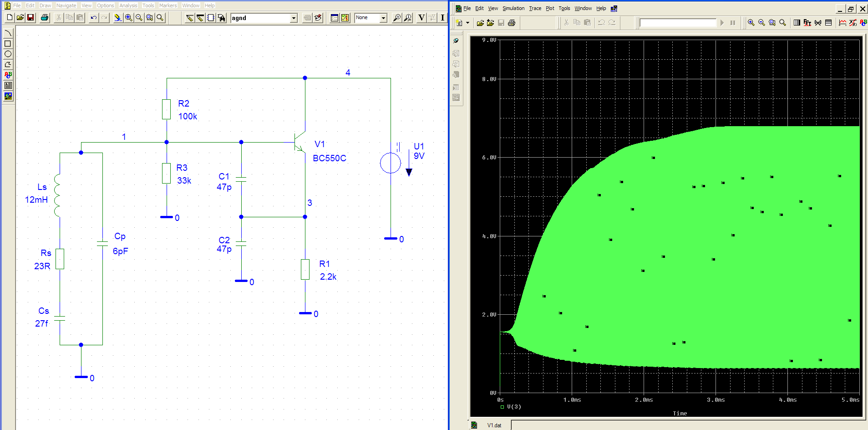This screenshot has height=430, width=868.
Task: Select the draw block tool
Action: 211,18
